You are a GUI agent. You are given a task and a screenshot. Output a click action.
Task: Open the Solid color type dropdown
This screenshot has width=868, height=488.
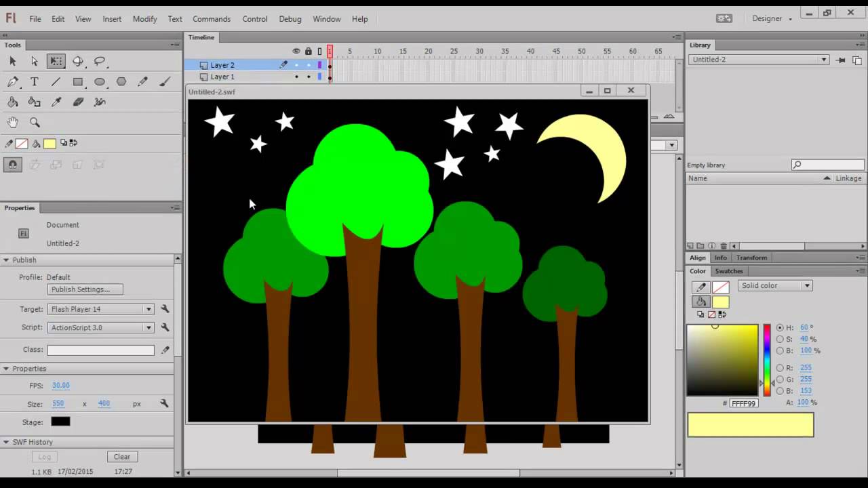(x=774, y=286)
